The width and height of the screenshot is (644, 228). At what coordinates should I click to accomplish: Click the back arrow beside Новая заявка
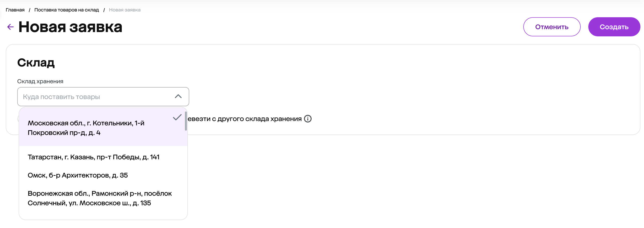point(10,27)
